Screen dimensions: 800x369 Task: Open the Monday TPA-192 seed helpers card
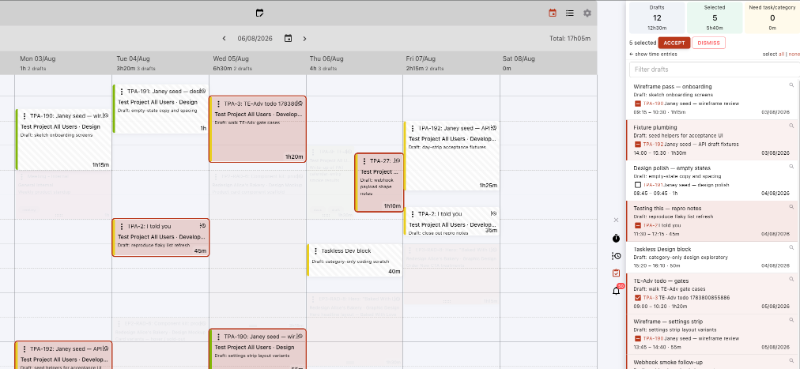(x=63, y=355)
